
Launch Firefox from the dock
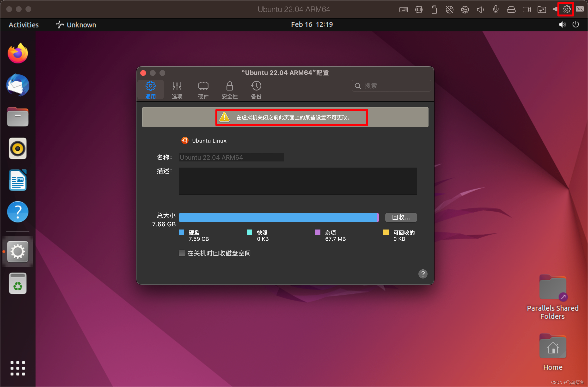click(x=18, y=53)
